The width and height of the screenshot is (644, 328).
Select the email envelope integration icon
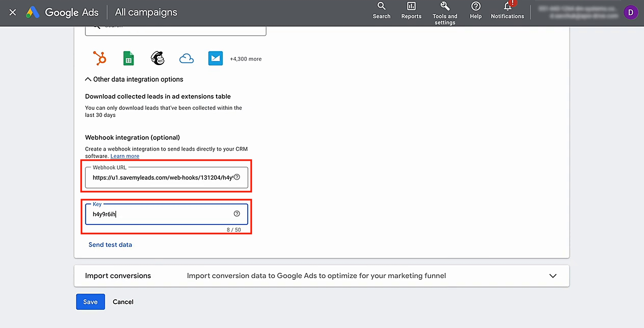(215, 58)
